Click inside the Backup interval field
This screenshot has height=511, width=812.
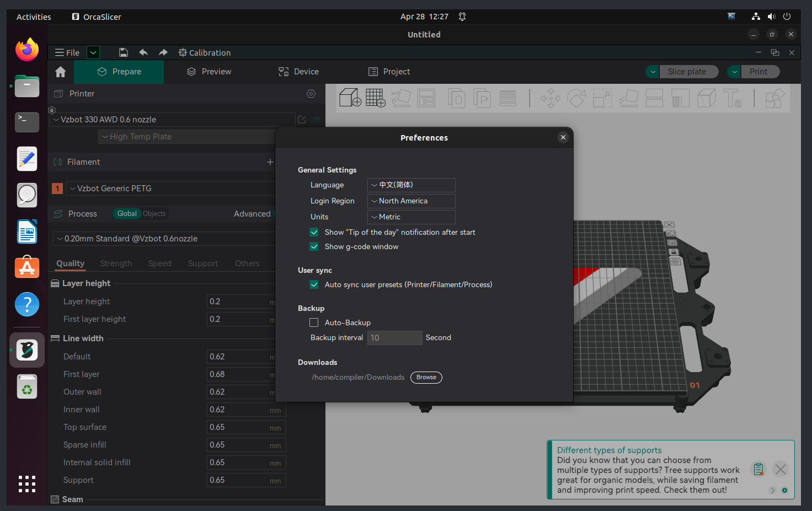(394, 337)
